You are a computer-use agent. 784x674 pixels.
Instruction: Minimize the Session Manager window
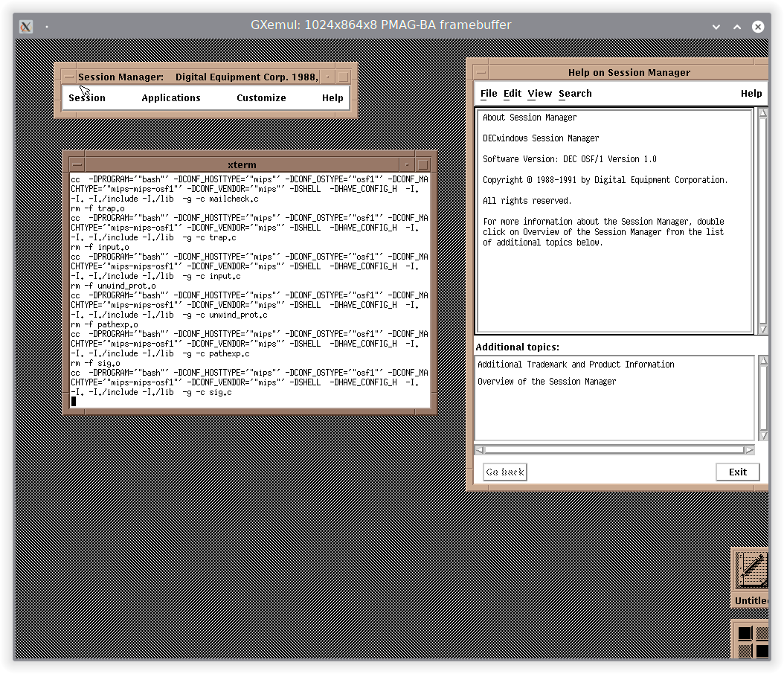[328, 77]
